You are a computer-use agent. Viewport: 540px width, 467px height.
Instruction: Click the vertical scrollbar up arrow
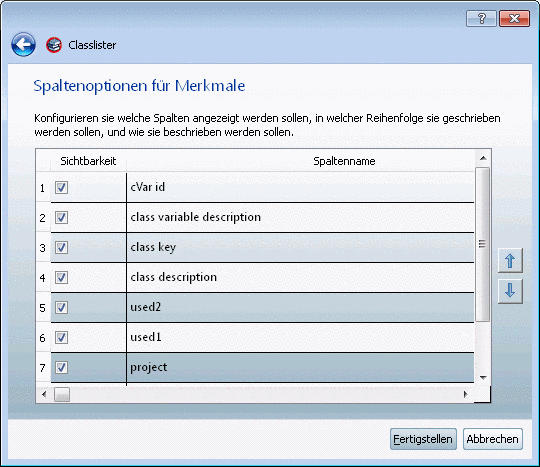coord(483,158)
